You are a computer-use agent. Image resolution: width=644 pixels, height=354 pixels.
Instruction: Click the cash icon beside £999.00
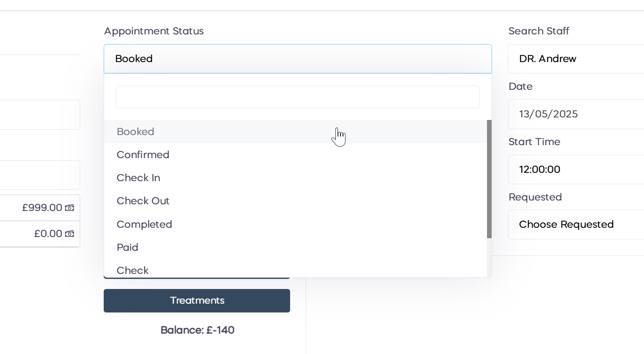pyautogui.click(x=70, y=208)
